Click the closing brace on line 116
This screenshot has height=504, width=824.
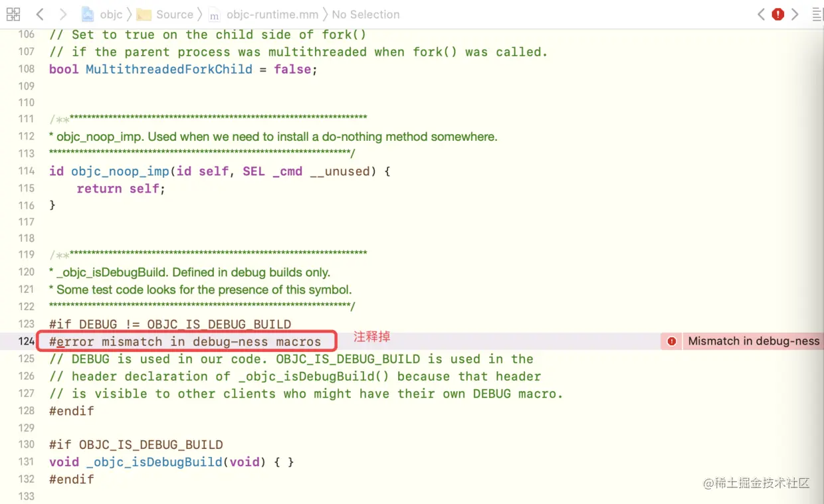pos(52,205)
